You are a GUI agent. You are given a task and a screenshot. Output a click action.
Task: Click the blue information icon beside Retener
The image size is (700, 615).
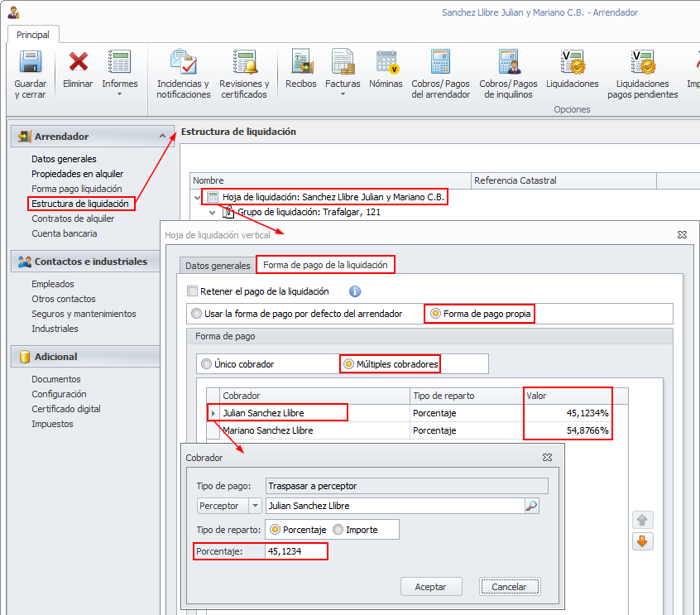click(355, 291)
